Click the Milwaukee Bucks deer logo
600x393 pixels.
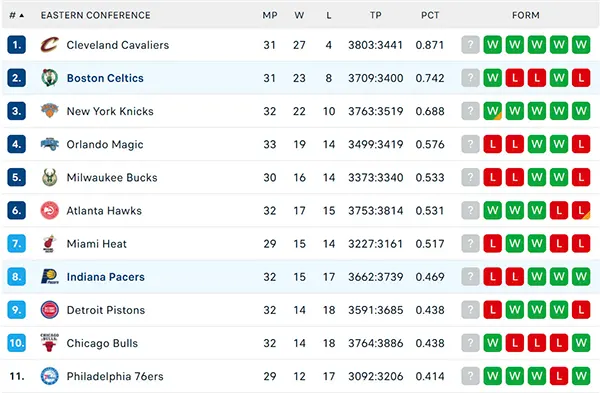pos(49,177)
